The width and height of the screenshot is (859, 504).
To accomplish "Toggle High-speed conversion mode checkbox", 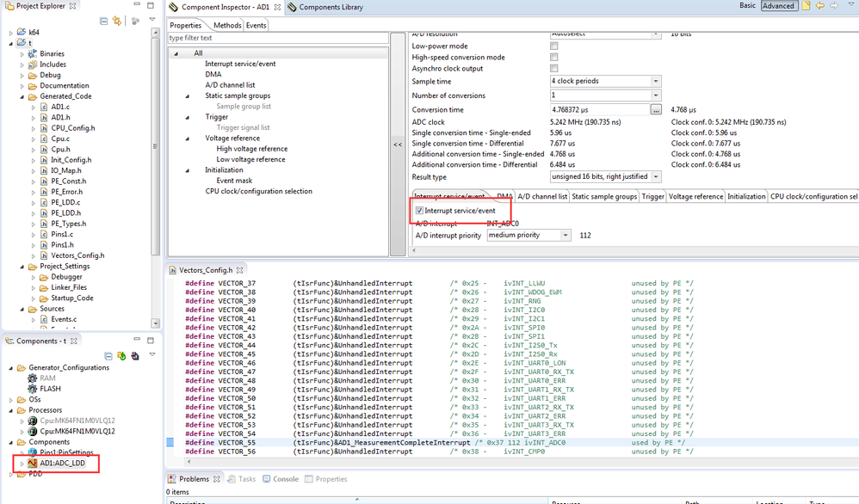I will (x=553, y=57).
